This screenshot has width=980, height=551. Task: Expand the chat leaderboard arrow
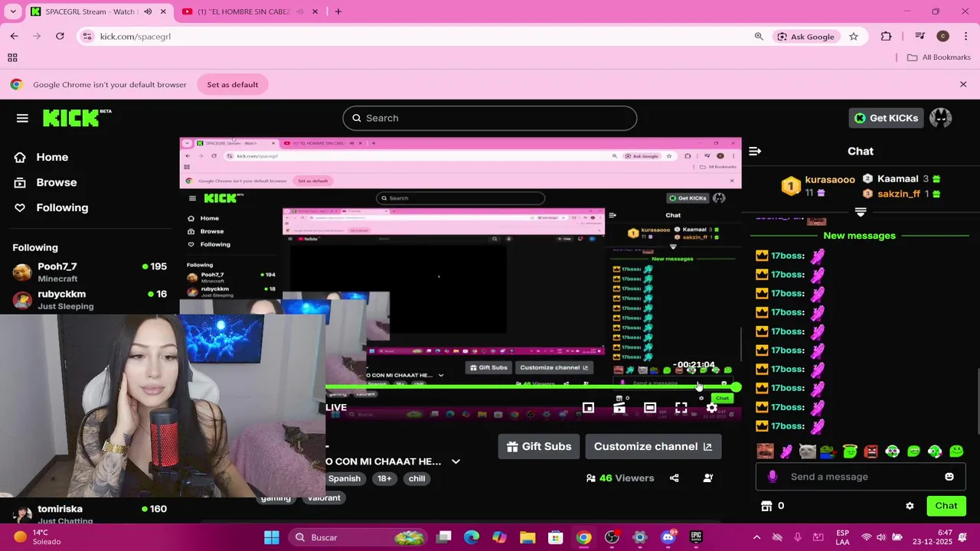click(861, 212)
